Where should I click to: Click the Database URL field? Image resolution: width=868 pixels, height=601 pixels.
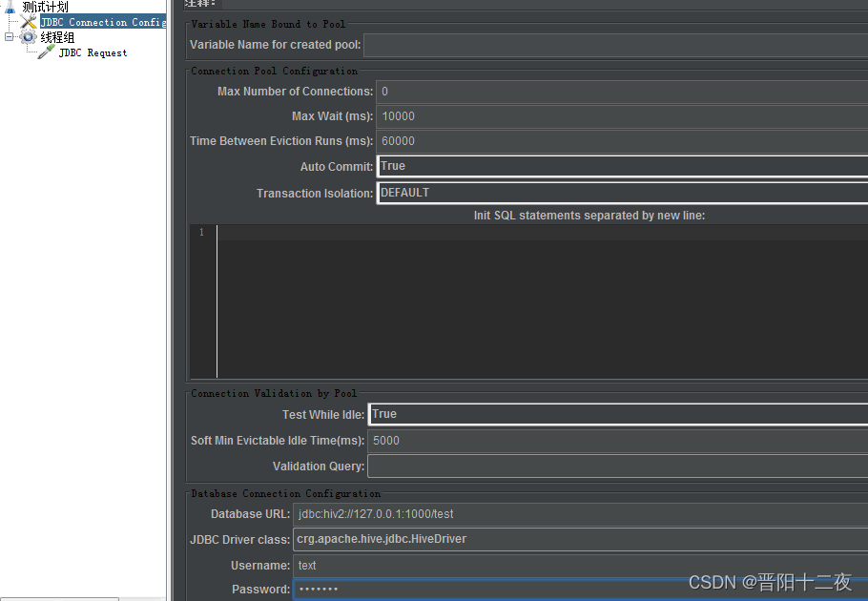click(581, 514)
